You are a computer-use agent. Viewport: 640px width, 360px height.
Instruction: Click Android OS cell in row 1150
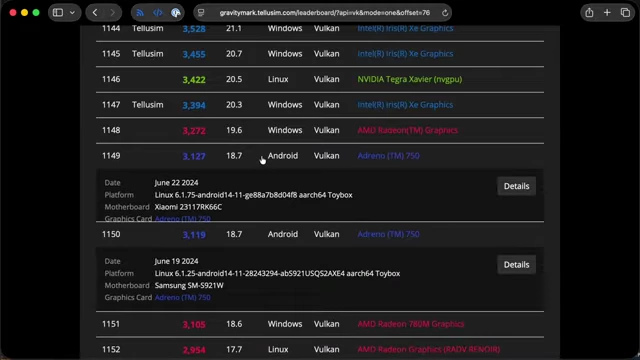point(283,234)
